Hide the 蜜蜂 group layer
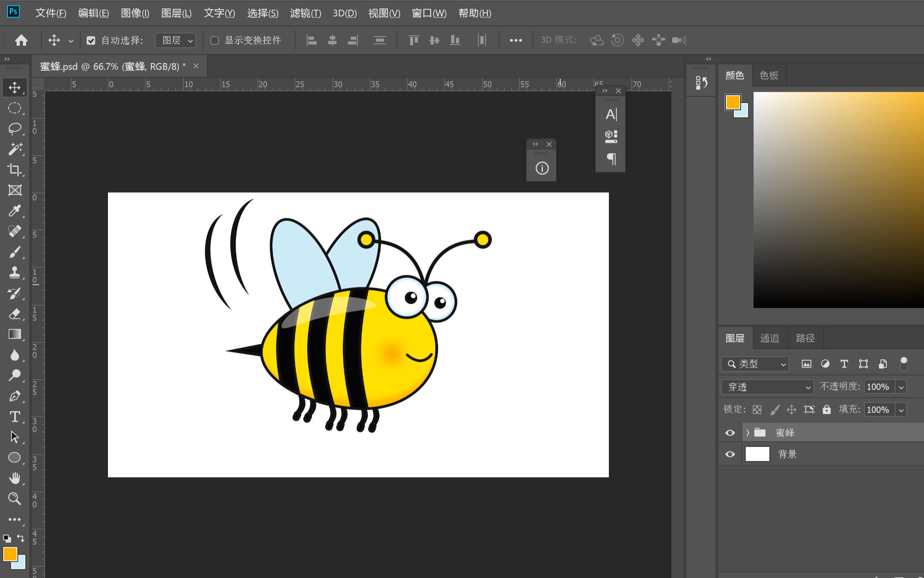 730,433
